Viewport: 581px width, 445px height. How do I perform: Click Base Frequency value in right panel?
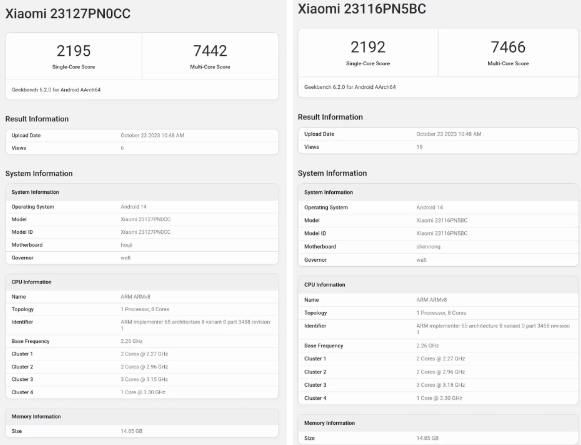pos(428,346)
